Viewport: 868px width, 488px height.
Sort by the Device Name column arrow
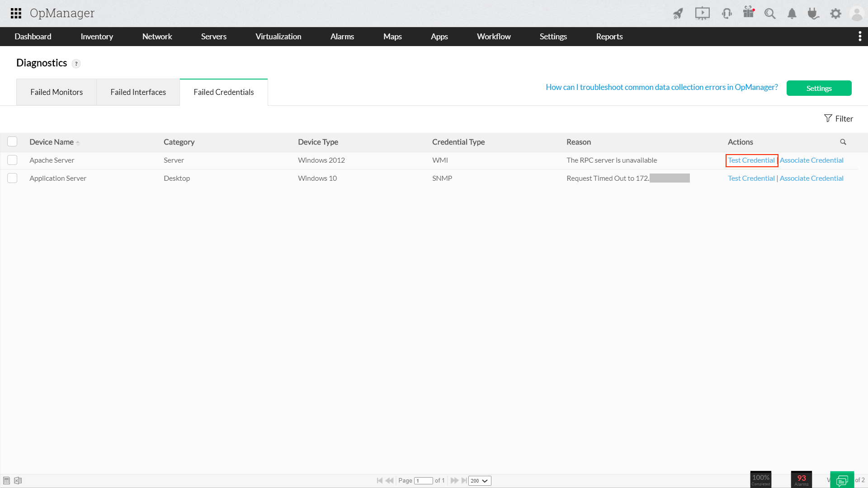pos(78,143)
